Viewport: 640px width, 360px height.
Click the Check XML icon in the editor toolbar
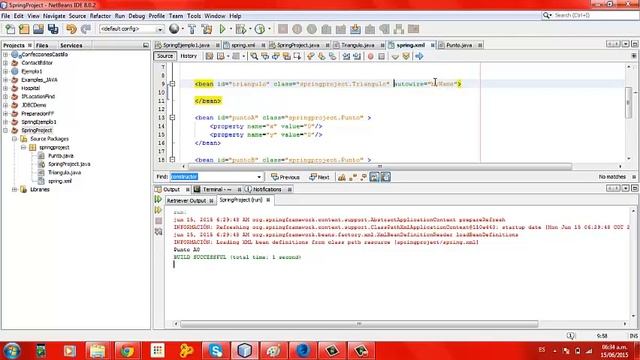coord(395,56)
